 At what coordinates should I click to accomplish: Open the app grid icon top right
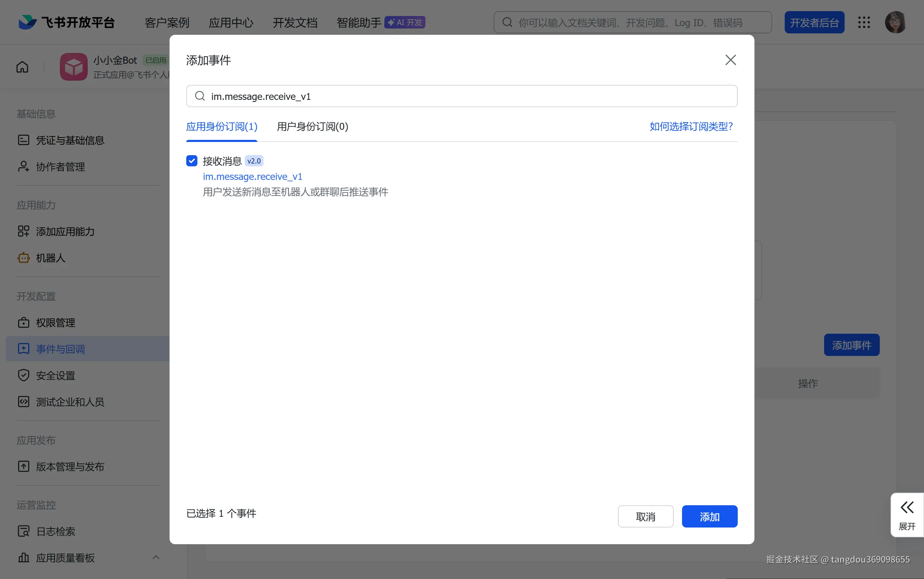tap(864, 22)
